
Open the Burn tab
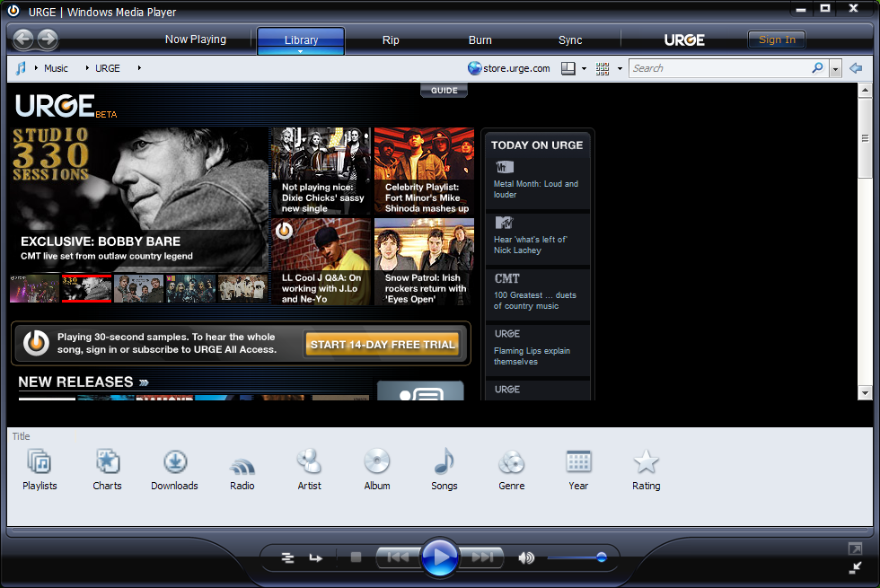click(480, 39)
